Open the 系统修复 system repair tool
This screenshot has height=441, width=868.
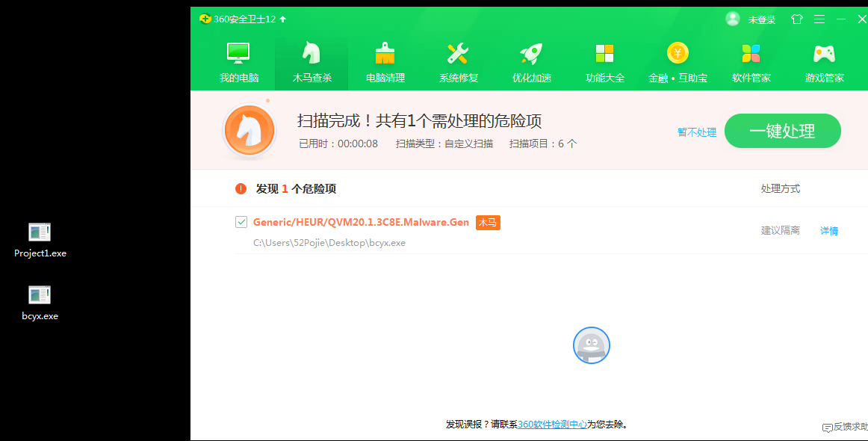tap(458, 61)
